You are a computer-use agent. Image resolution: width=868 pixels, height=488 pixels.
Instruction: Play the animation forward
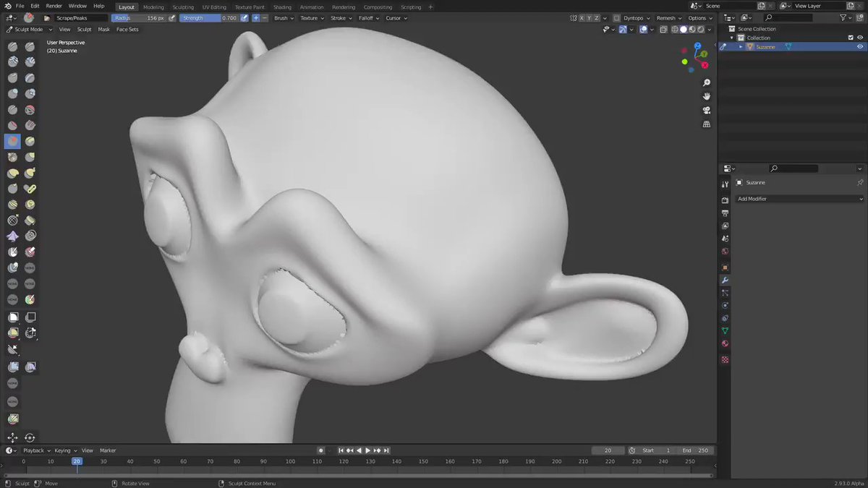(x=368, y=450)
